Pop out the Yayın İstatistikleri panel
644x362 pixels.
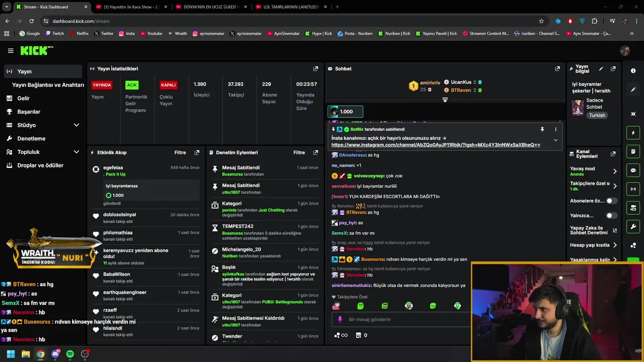tap(315, 68)
